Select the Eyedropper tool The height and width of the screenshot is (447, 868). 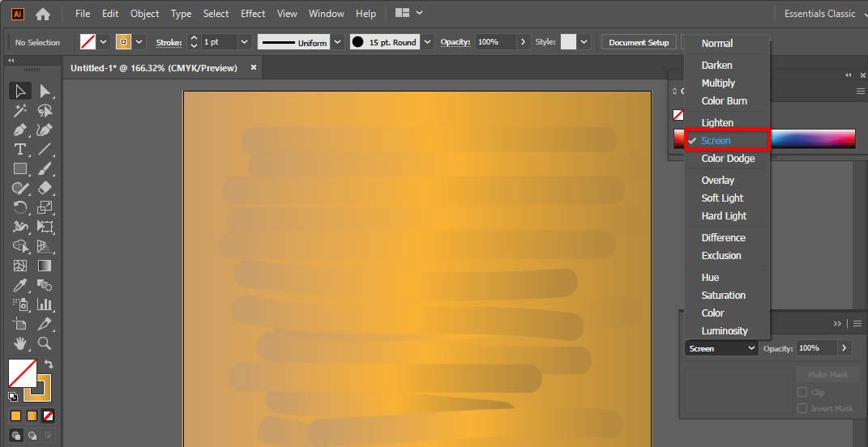(20, 285)
